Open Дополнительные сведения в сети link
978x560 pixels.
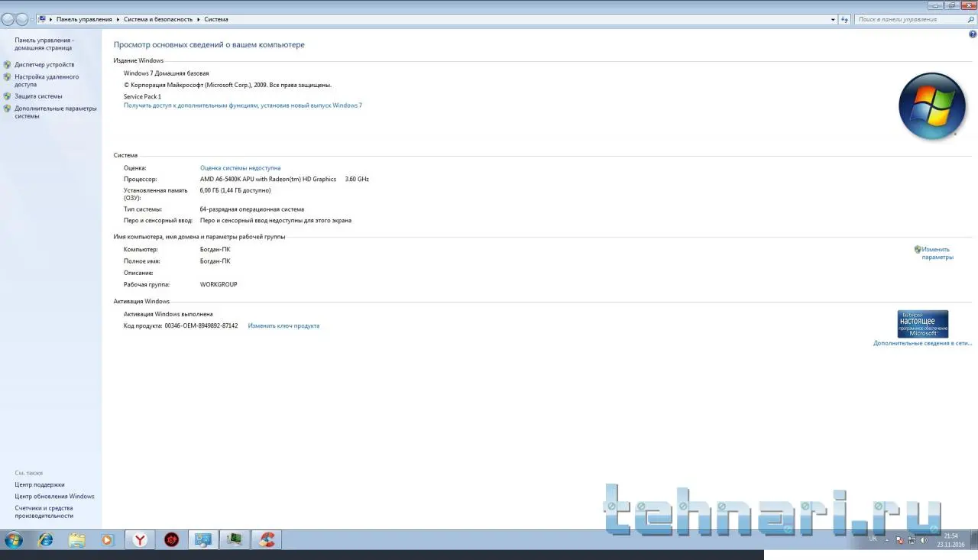click(x=922, y=343)
